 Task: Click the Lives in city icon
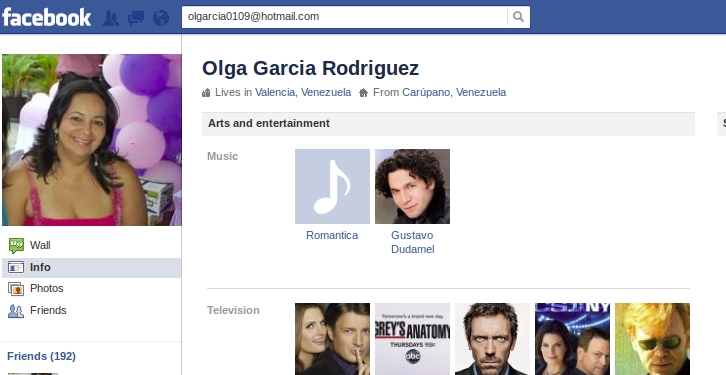pyautogui.click(x=207, y=93)
